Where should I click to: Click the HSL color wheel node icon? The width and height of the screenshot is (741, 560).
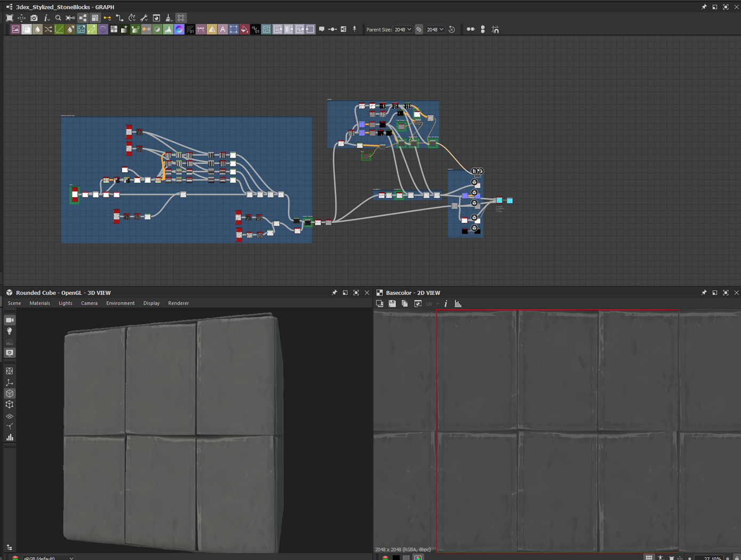coord(179,30)
